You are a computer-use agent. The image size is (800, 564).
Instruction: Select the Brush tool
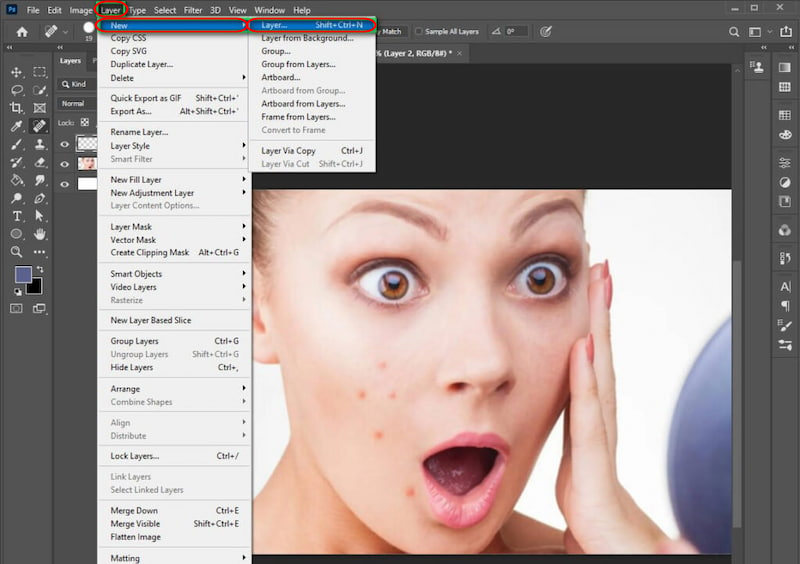click(x=16, y=144)
